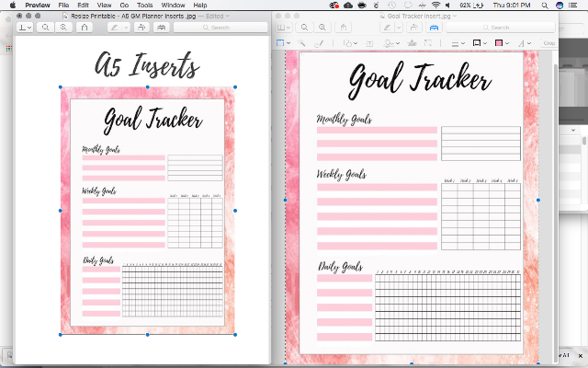Open Adjust Size tool
This screenshot has height=368, width=588.
[x=428, y=43]
